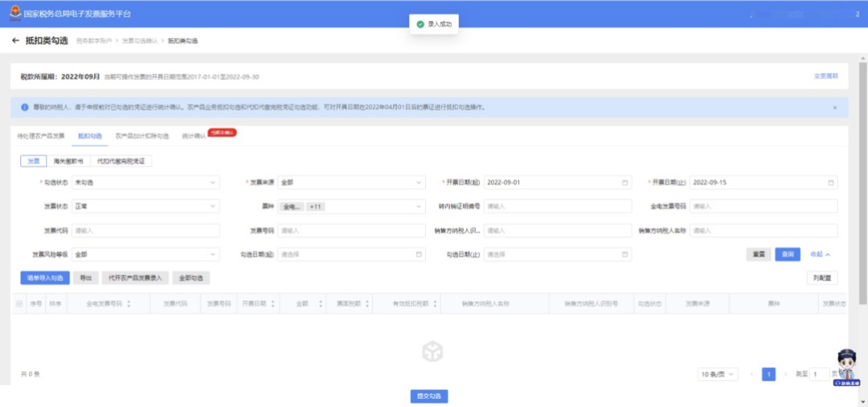Select the 代扣代缴完税凭证 segment option

pyautogui.click(x=121, y=161)
